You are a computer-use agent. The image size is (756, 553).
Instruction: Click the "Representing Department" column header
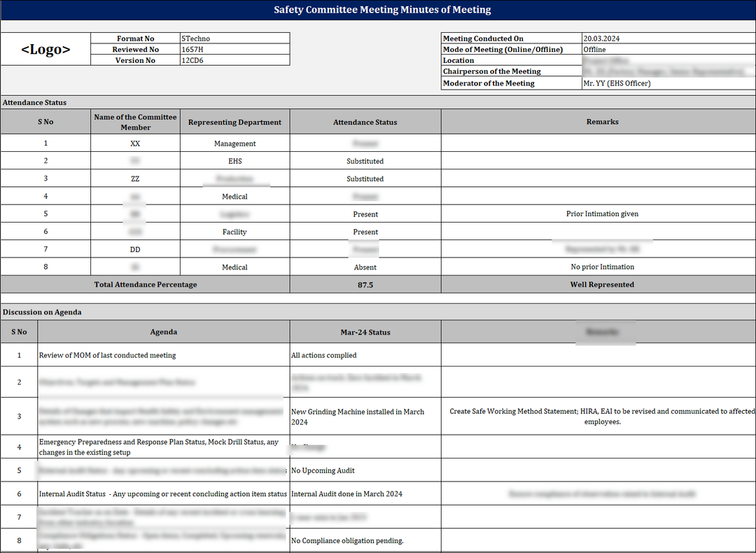tap(234, 121)
